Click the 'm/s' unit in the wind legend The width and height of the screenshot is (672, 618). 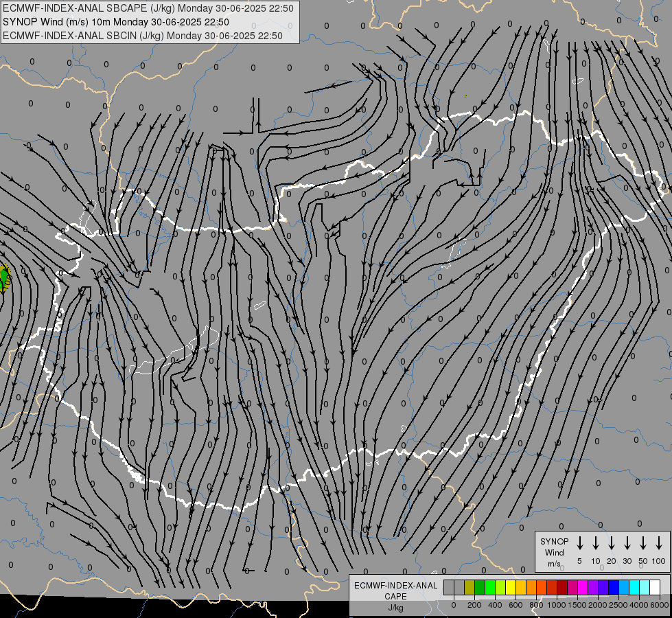coord(554,564)
